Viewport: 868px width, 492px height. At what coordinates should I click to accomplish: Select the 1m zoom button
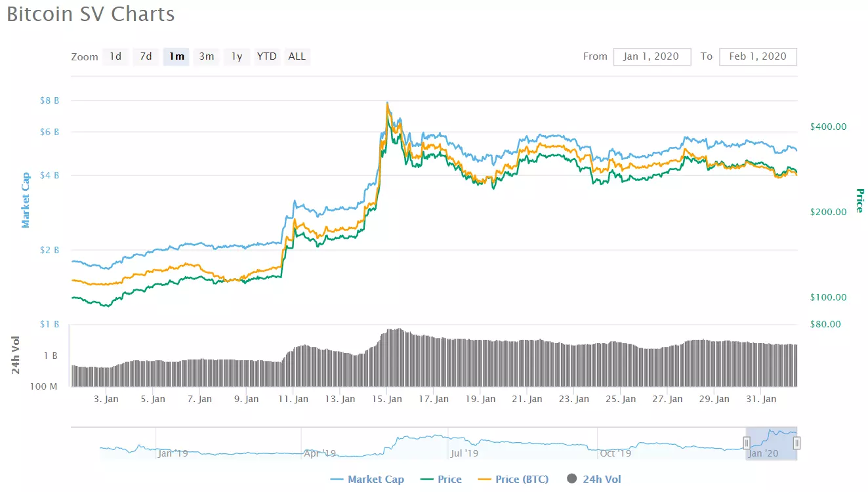[x=176, y=56]
